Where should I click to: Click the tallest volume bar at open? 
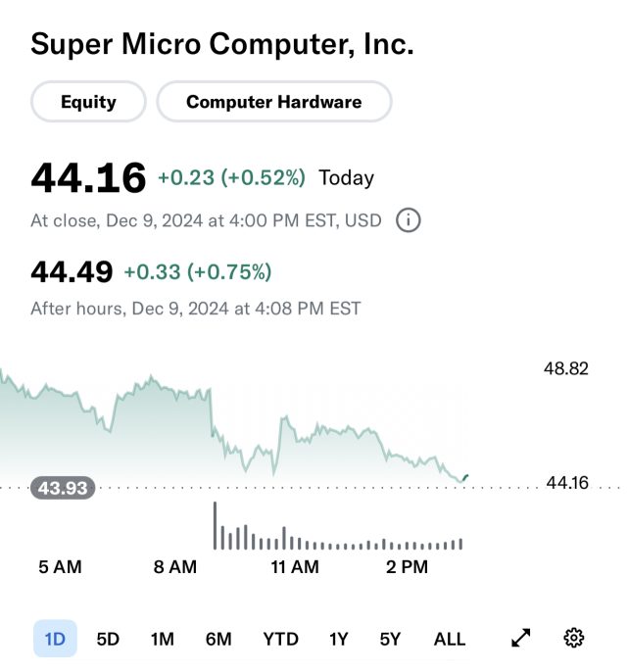pos(215,525)
